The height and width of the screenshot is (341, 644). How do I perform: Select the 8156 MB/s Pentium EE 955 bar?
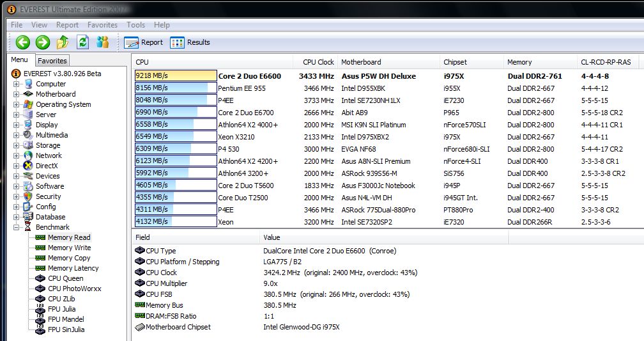click(175, 88)
